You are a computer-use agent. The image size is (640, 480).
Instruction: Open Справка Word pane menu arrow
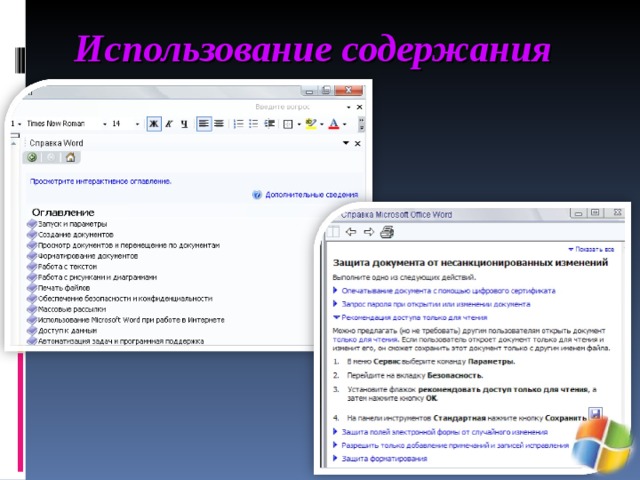tap(346, 143)
